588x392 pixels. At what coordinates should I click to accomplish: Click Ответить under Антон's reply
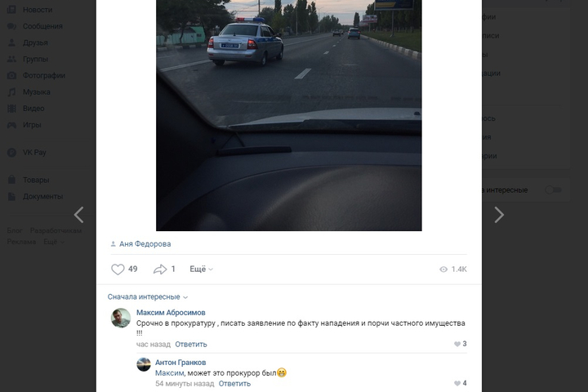point(234,384)
